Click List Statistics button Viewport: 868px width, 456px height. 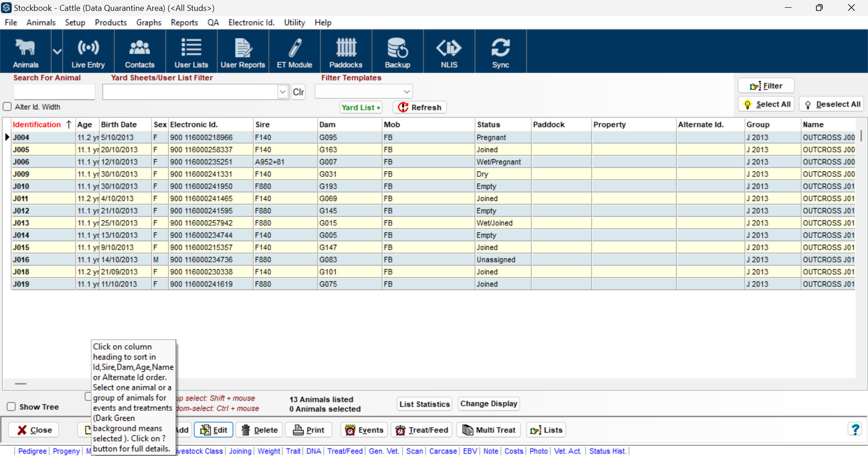point(425,404)
